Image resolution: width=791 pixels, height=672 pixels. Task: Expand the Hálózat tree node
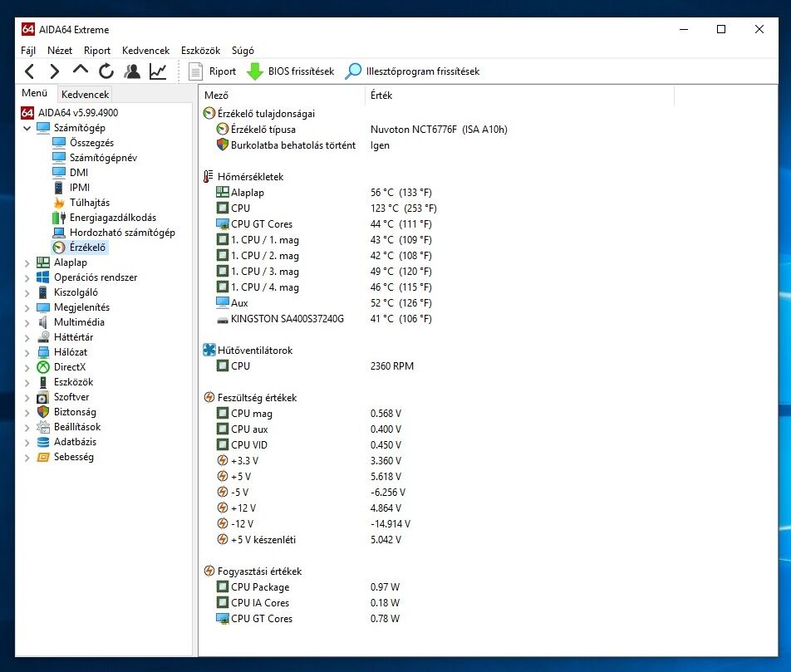(27, 353)
